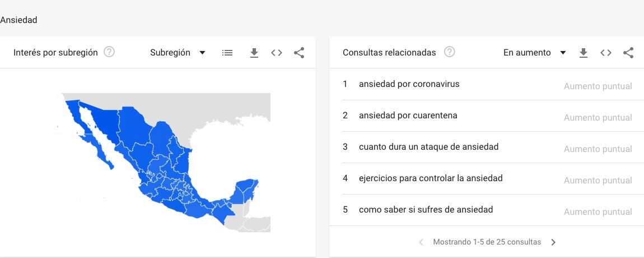Image resolution: width=644 pixels, height=258 pixels.
Task: Select the Yucatán peninsula region on map
Action: click(246, 188)
